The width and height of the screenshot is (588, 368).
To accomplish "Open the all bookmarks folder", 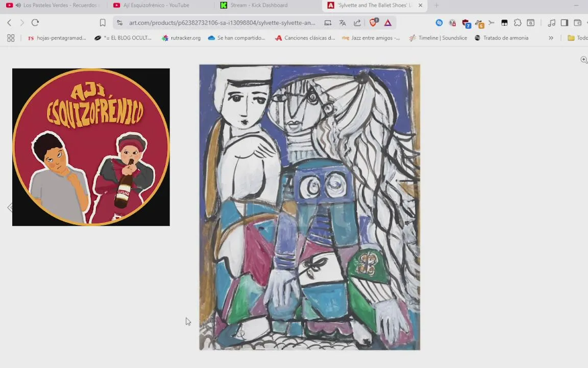I will (x=577, y=38).
